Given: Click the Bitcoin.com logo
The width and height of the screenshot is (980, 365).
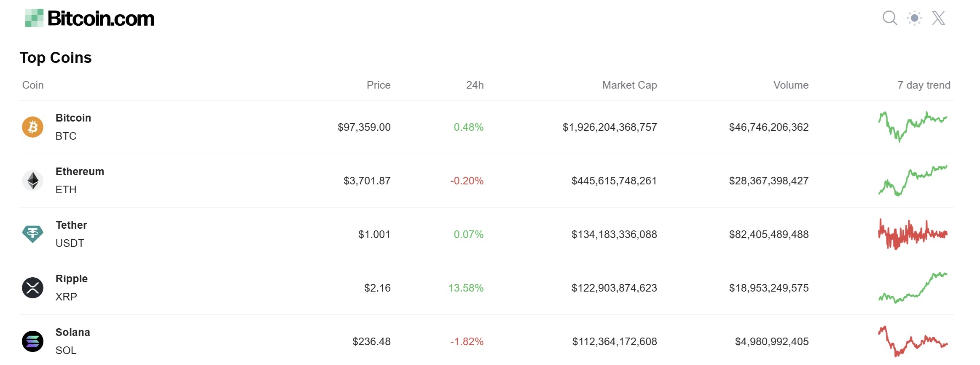Looking at the screenshot, I should 90,18.
